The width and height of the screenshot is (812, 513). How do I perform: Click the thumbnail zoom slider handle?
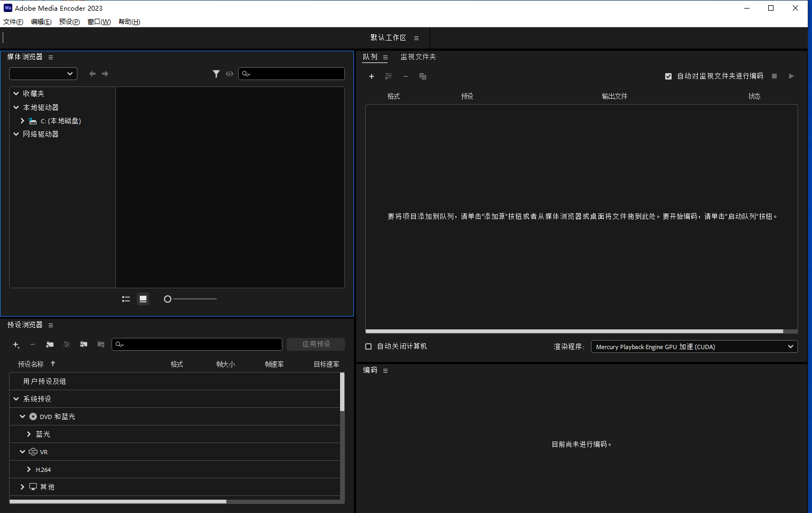pos(168,299)
